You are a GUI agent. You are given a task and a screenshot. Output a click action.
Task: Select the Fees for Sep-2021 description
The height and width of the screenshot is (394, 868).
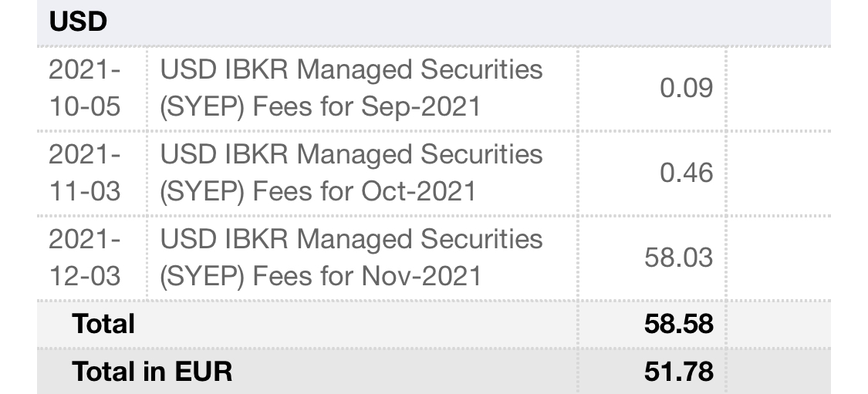click(351, 88)
